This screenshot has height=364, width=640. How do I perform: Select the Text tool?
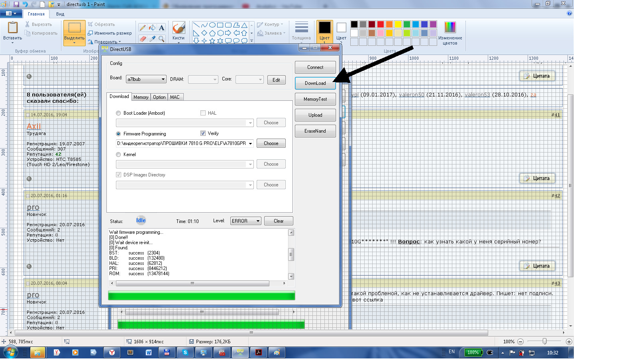click(x=161, y=27)
